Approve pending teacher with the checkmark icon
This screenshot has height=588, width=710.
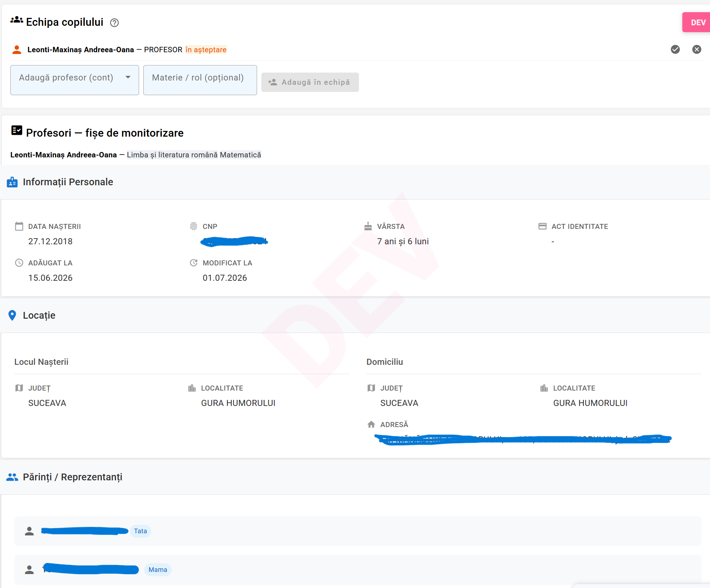pos(675,49)
